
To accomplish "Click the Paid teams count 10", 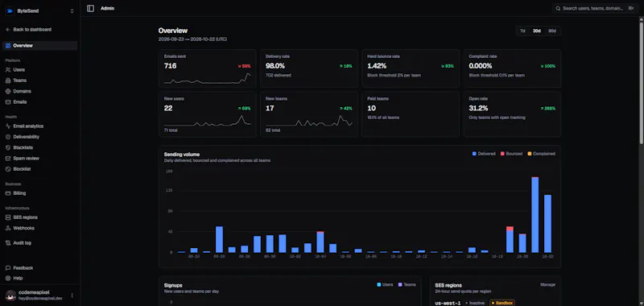I will 371,108.
